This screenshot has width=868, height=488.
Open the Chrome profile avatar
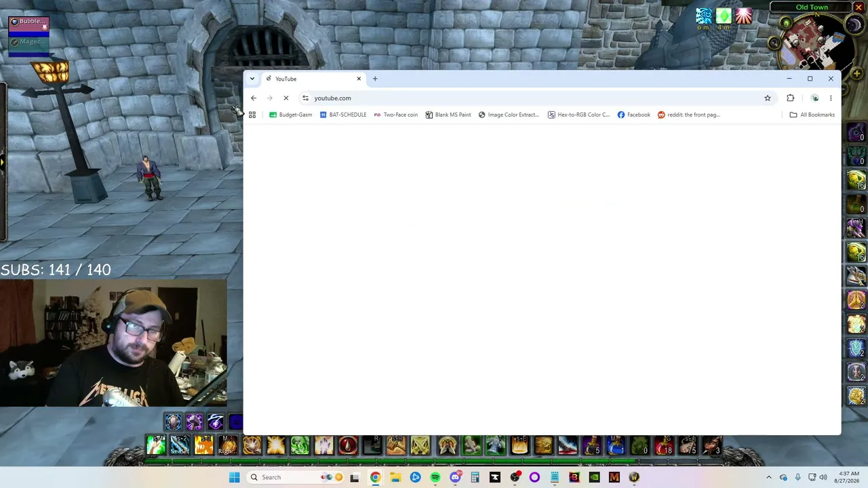pyautogui.click(x=815, y=98)
